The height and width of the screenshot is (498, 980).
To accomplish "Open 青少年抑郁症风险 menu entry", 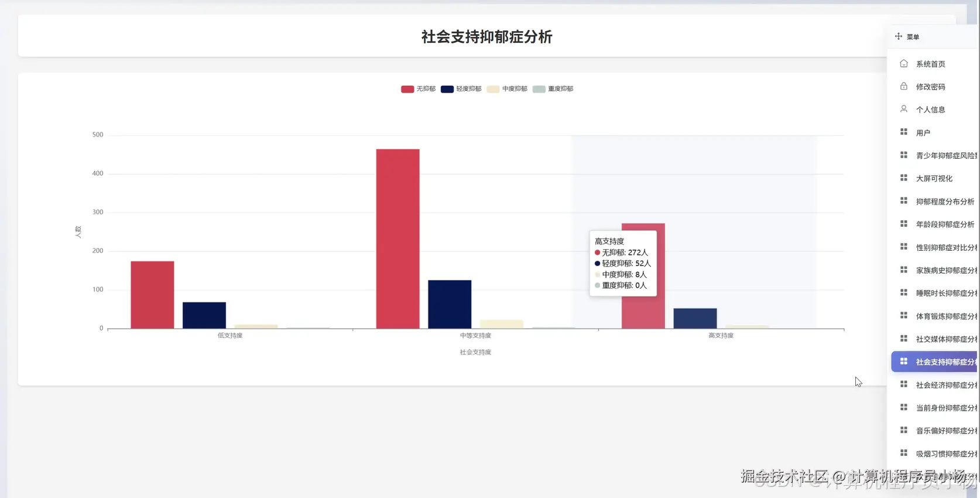I will 934,155.
